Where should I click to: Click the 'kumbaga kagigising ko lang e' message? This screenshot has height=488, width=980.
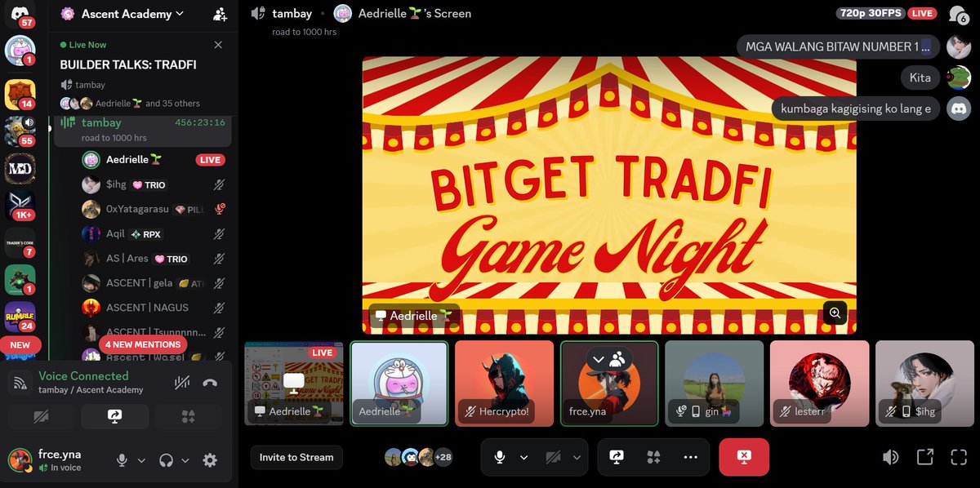point(856,109)
